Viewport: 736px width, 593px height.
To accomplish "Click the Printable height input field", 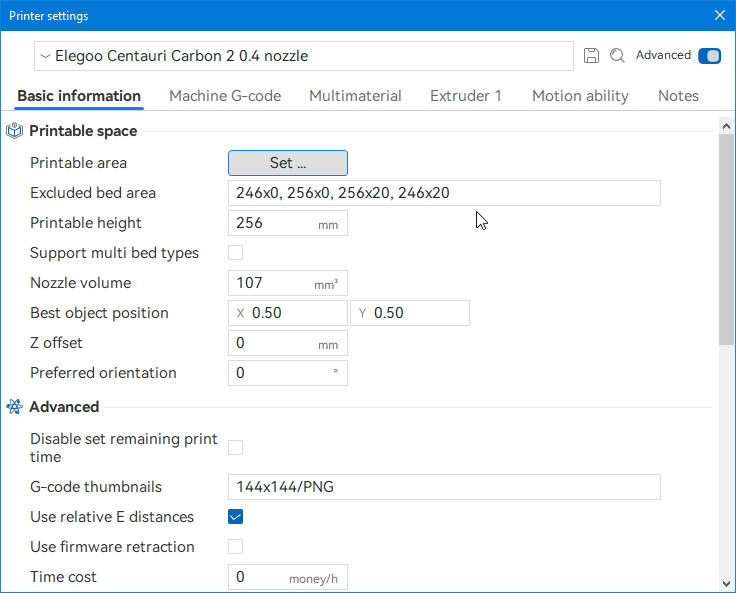I will coord(274,223).
